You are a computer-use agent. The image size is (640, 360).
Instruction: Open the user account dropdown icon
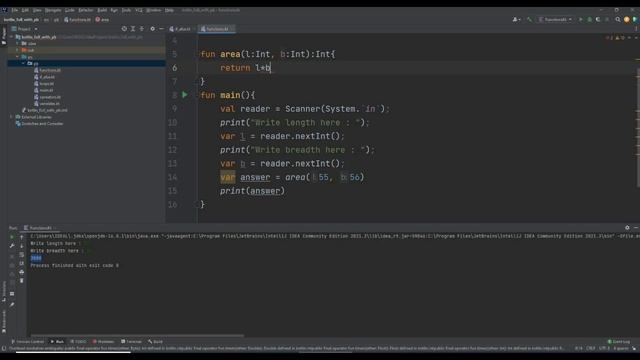click(516, 19)
